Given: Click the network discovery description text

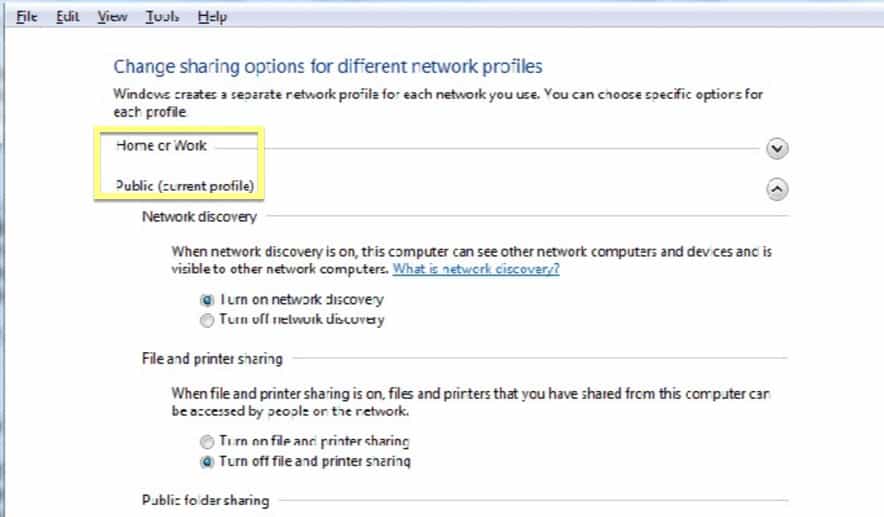Looking at the screenshot, I should 471,260.
